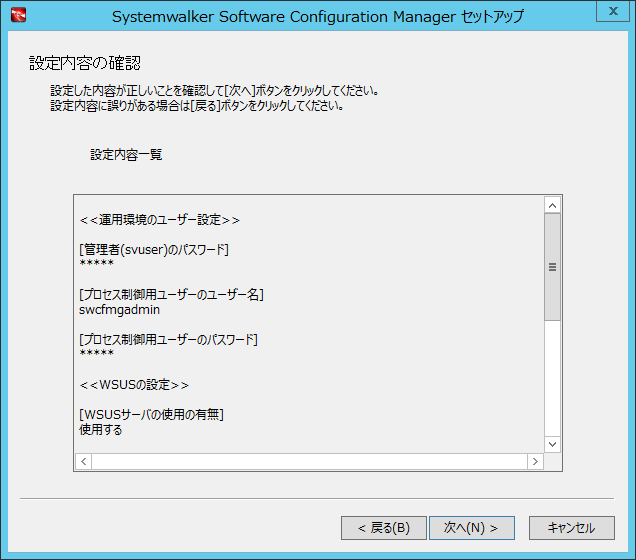
Task: Click the <<WSUSの設定>> section heading
Action: pos(134,385)
